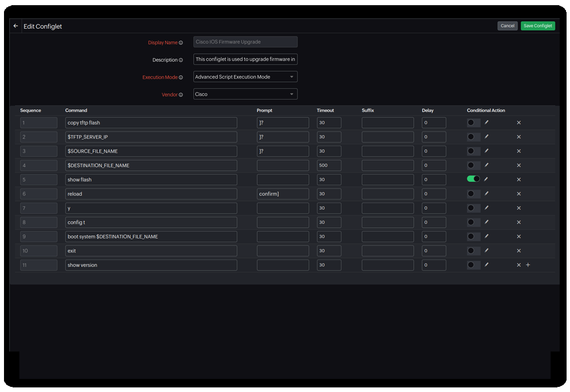Edit conditional action for show flash row

point(486,179)
